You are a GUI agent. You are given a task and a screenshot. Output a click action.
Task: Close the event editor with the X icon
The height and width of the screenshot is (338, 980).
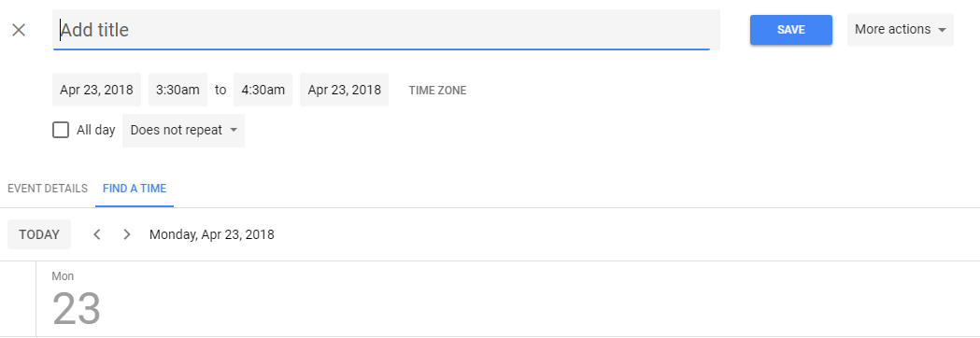(19, 30)
